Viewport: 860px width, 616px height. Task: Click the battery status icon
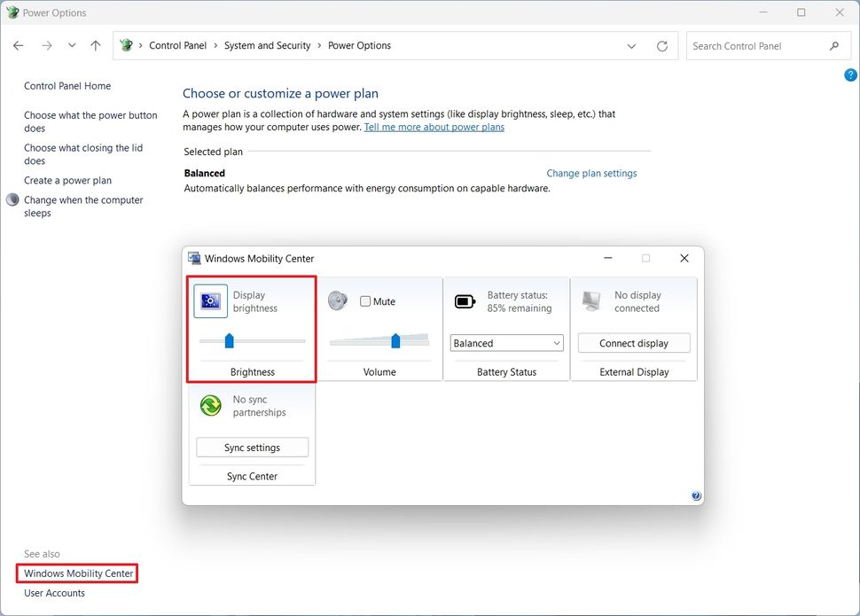pyautogui.click(x=465, y=301)
